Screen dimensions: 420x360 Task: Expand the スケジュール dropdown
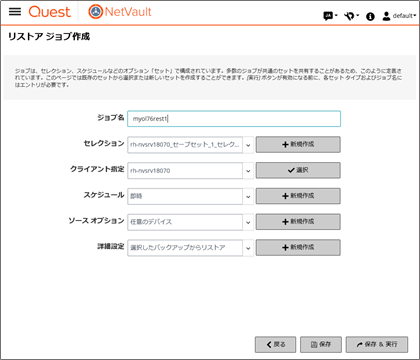coord(248,196)
